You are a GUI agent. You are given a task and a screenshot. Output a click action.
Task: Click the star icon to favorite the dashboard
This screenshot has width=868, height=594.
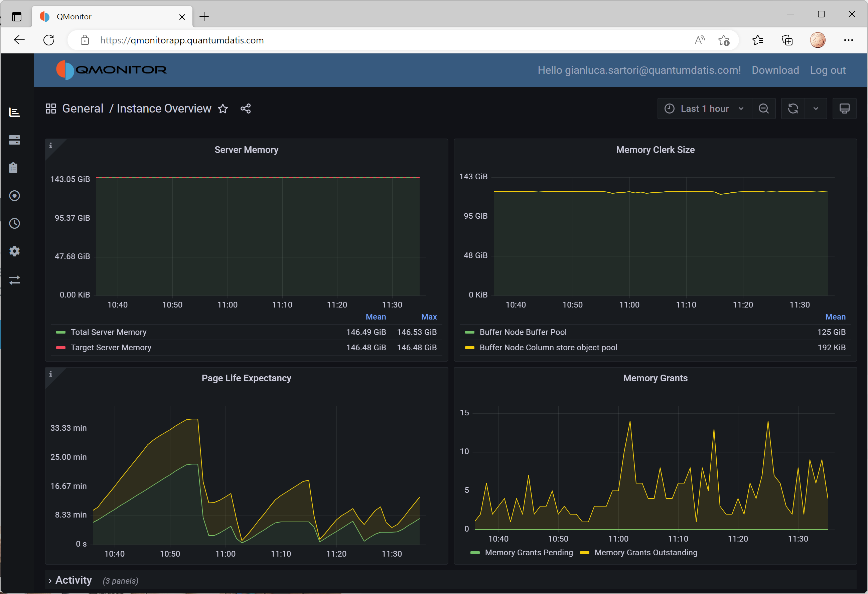223,109
